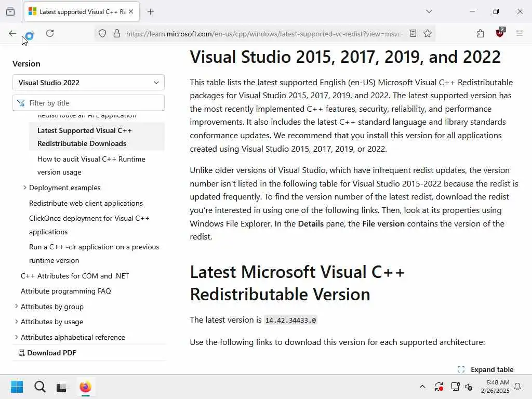Reload the page with the refresh icon
This screenshot has width=532, height=399.
(50, 33)
